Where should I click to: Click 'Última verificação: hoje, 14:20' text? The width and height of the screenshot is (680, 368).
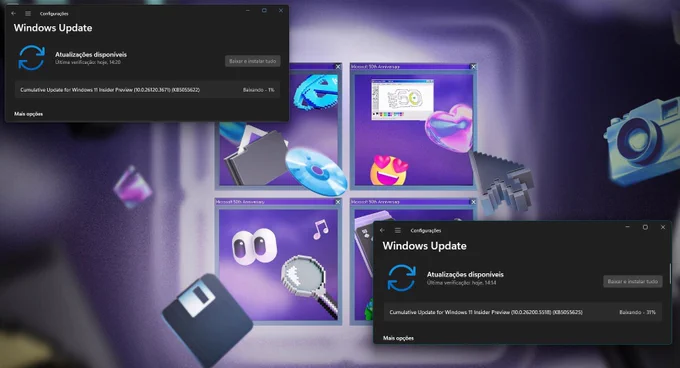pyautogui.click(x=88, y=62)
